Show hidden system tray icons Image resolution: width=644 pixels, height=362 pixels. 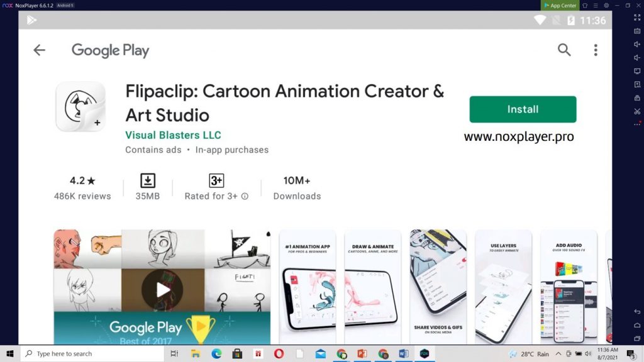pyautogui.click(x=558, y=354)
